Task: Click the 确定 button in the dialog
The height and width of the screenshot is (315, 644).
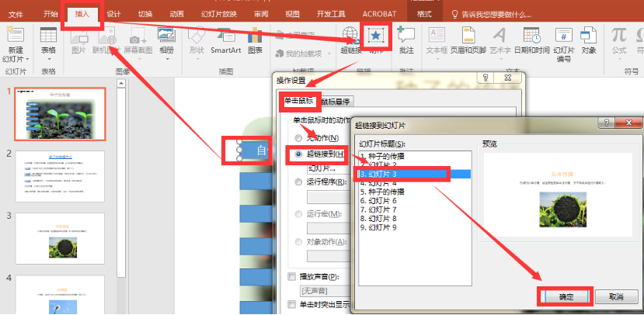Action: coord(565,296)
